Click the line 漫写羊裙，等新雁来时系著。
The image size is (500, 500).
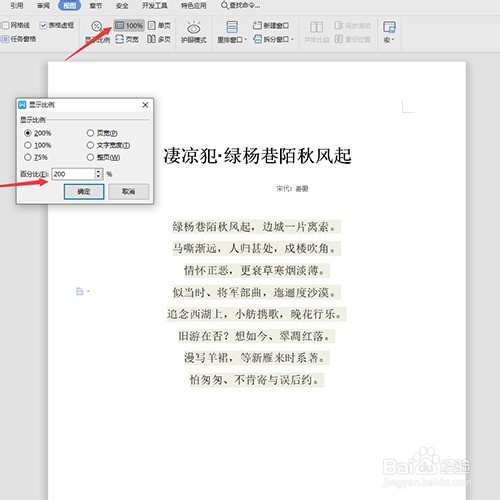[x=257, y=358]
